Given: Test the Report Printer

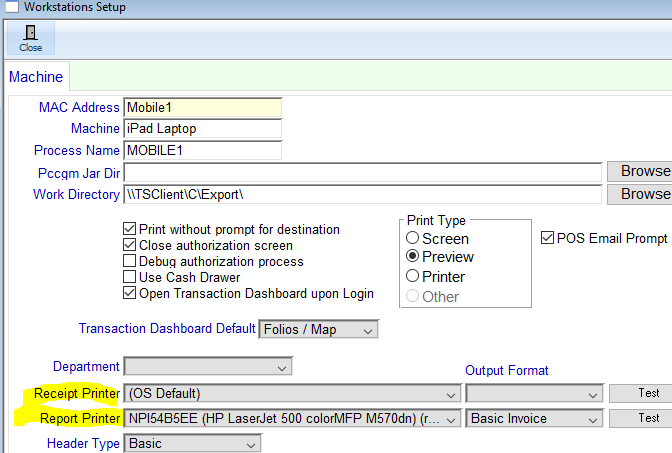Looking at the screenshot, I should [641, 418].
